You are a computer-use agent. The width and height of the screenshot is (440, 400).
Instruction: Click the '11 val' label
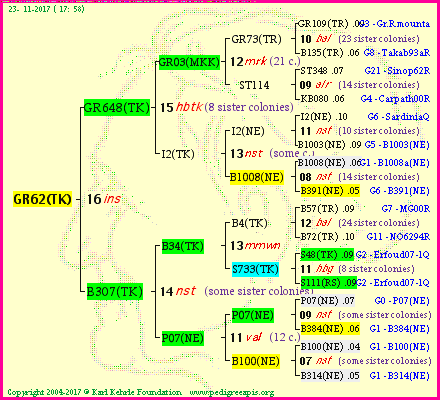coord(246,337)
